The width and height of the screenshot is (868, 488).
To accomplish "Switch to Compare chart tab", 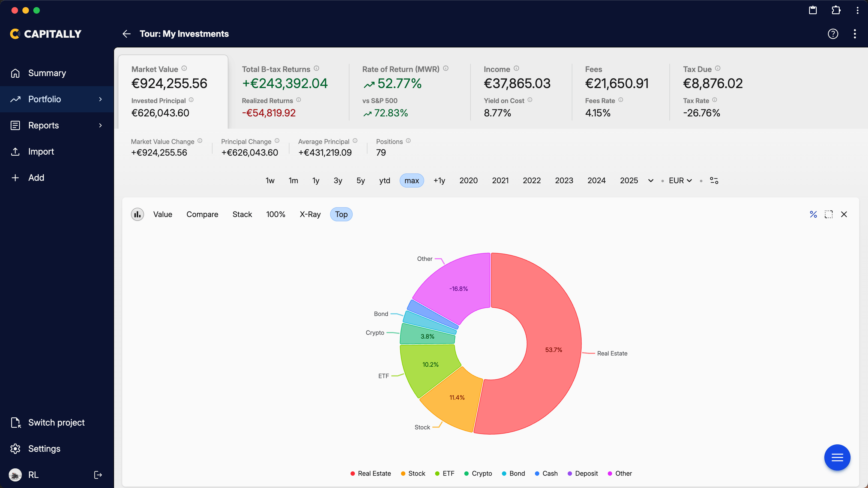I will click(x=202, y=215).
